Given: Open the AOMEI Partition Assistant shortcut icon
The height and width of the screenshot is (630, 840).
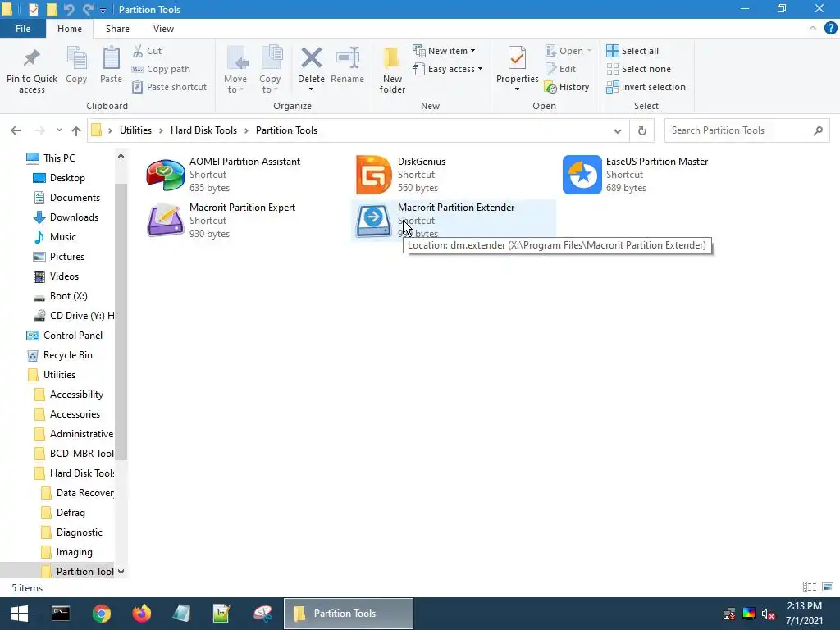Looking at the screenshot, I should click(166, 175).
